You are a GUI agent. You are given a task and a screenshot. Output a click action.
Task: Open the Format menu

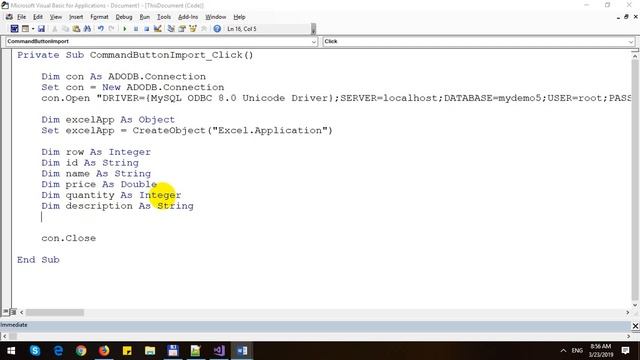(x=99, y=17)
